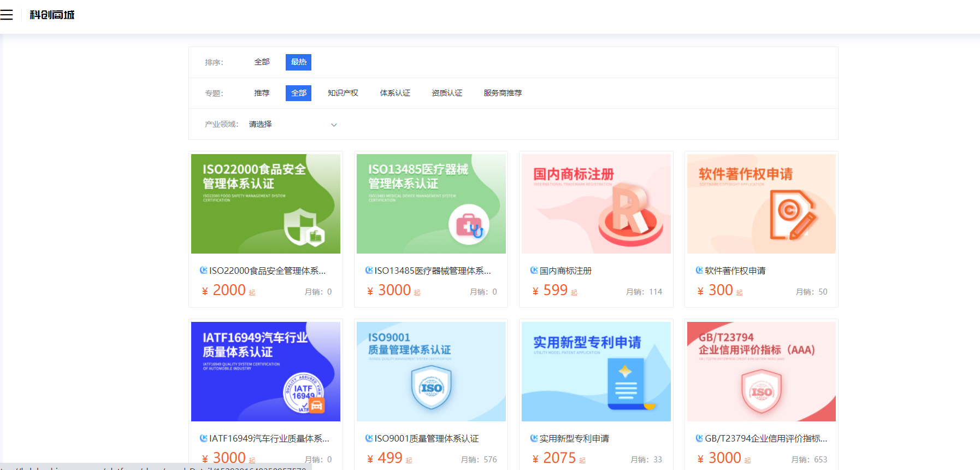Click the ISO22000食品安全管理体系... title link
This screenshot has height=470, width=980.
coord(267,271)
